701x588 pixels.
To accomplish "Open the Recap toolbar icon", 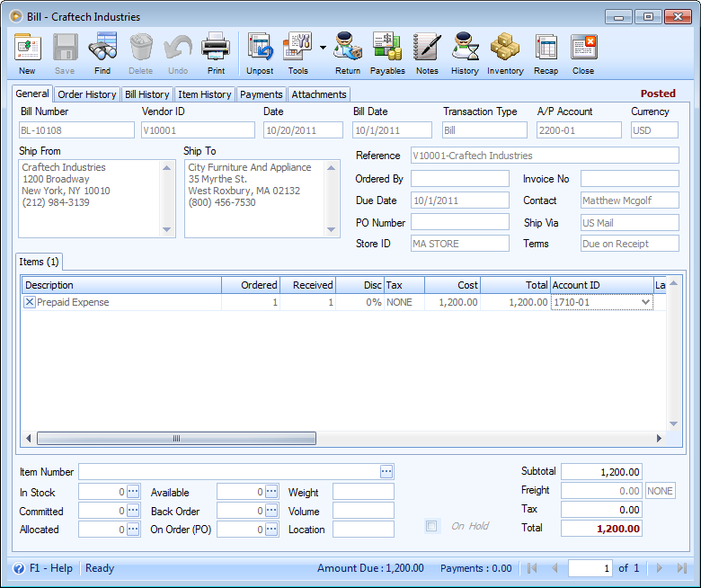I will click(546, 48).
